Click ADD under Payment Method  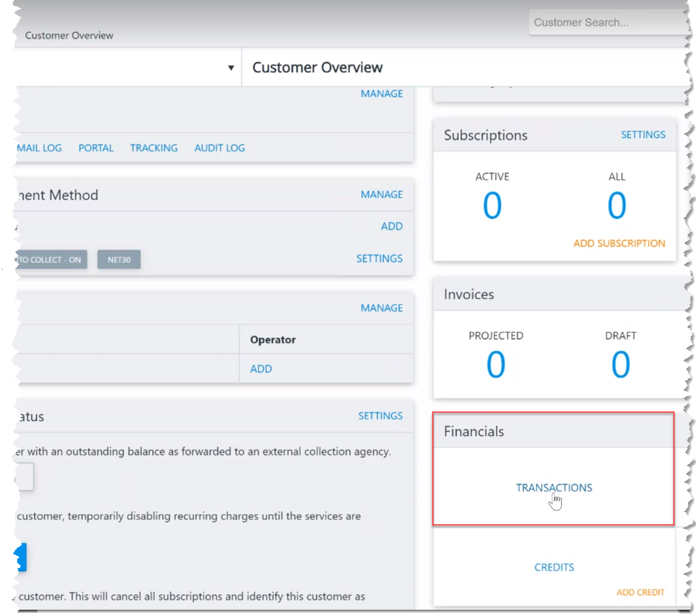(x=392, y=226)
